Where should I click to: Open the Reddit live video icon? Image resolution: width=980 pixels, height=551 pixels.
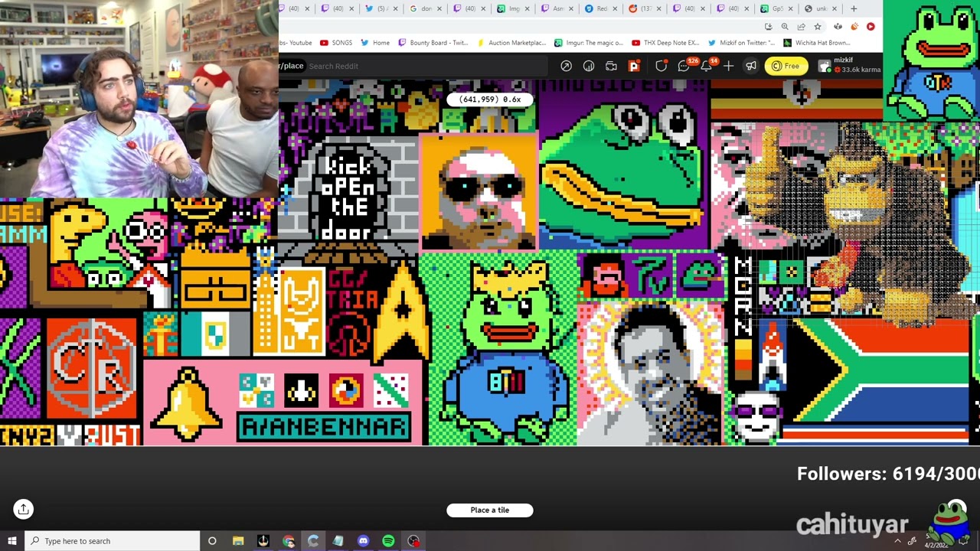pyautogui.click(x=611, y=66)
